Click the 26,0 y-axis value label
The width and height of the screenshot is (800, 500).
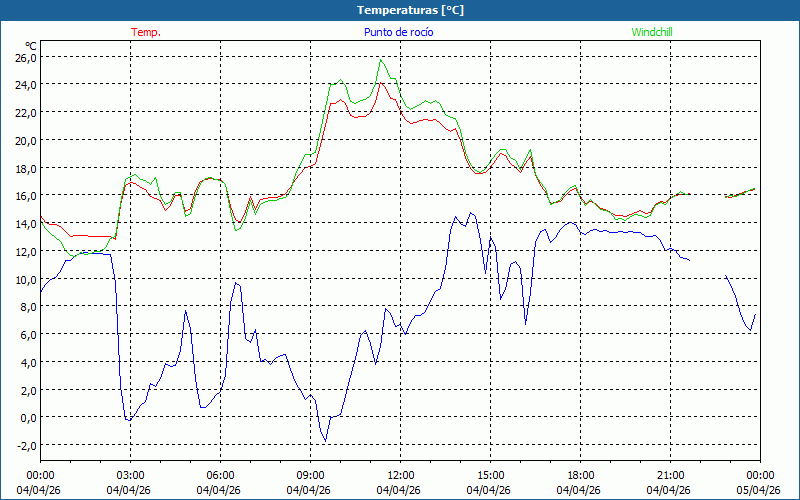(25, 57)
